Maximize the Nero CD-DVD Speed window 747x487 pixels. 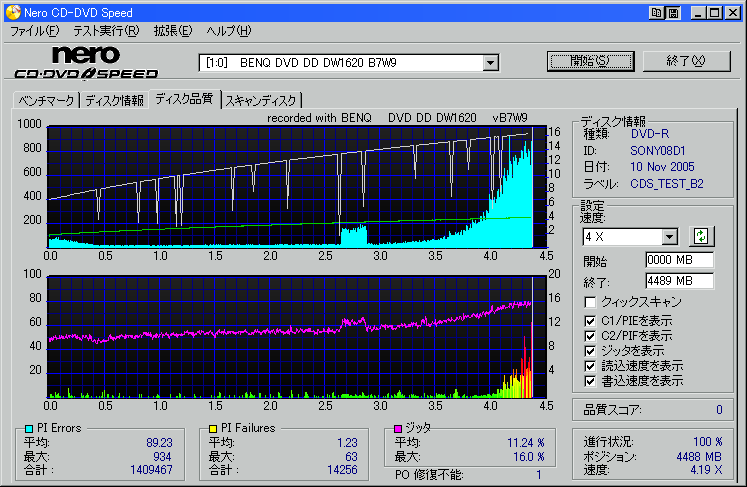tap(712, 12)
